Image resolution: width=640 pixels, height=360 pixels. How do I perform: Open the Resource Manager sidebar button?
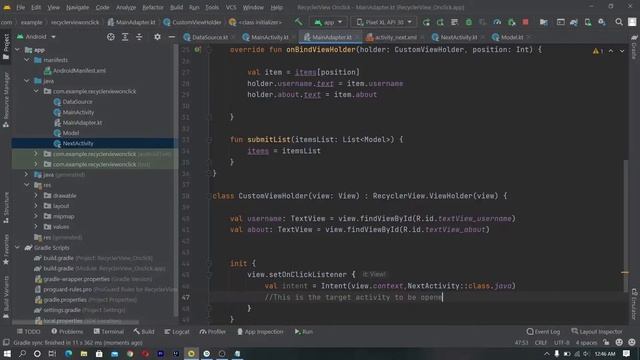[6, 100]
